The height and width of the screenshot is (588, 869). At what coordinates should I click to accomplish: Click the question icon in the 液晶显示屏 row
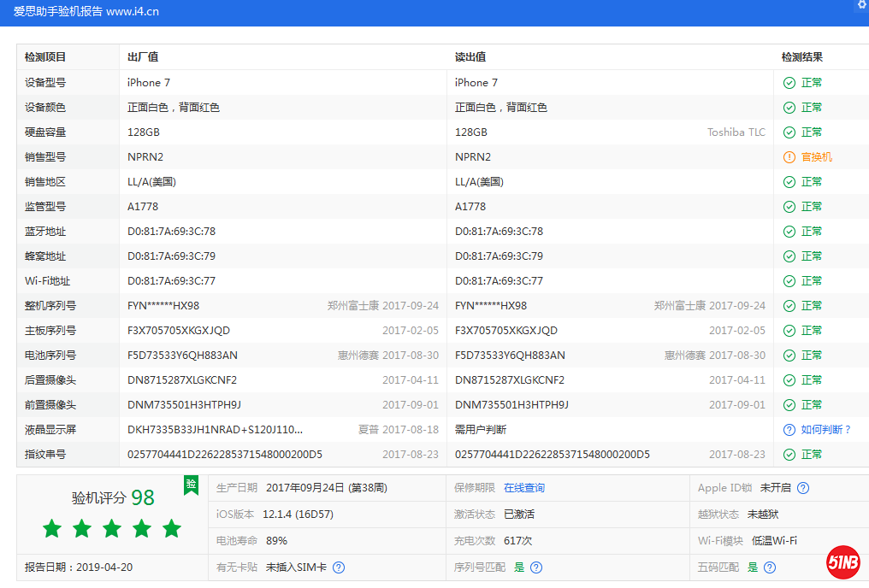[x=789, y=430]
